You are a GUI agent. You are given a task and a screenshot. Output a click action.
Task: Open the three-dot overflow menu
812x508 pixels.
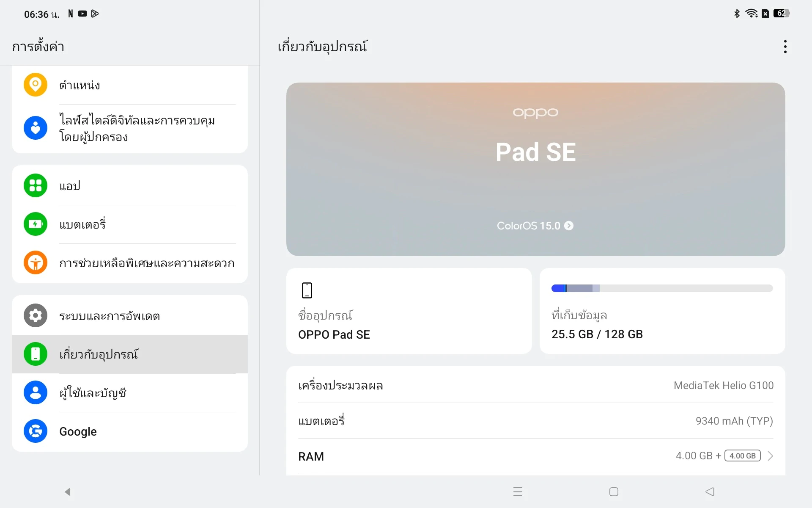coord(785,47)
